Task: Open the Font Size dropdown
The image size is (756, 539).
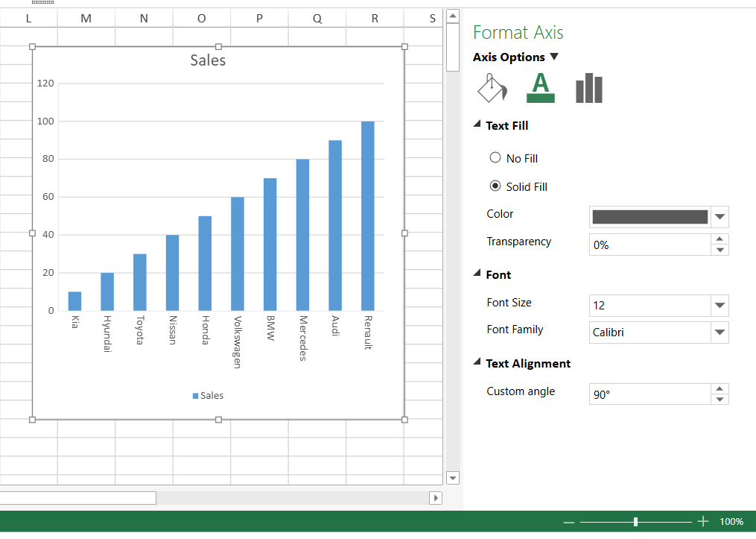Action: (x=720, y=306)
